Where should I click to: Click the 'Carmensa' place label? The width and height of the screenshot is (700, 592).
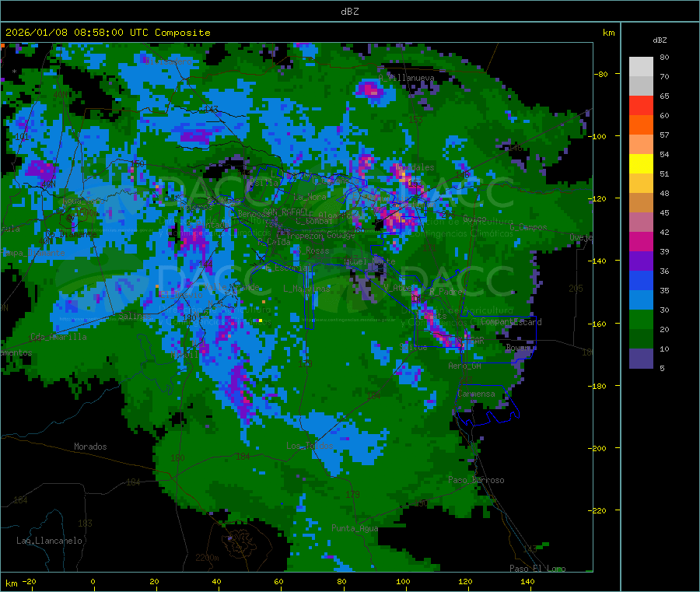(x=476, y=394)
